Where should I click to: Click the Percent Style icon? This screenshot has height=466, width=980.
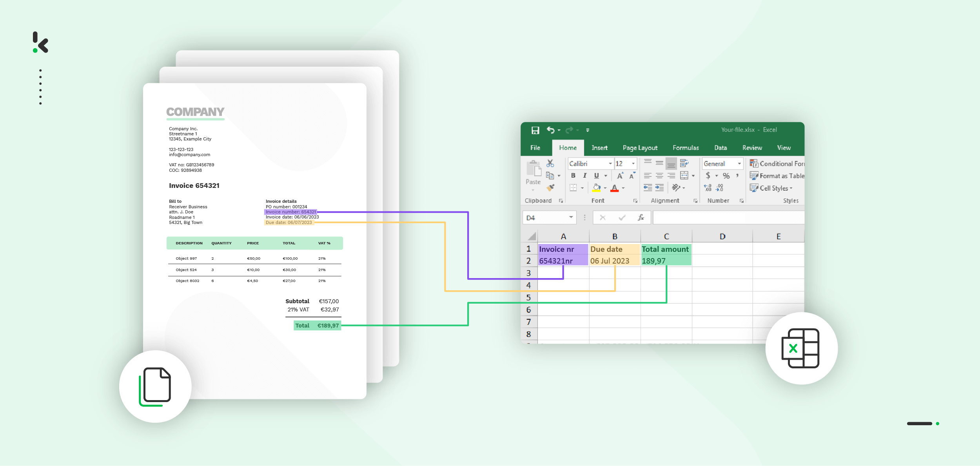726,176
